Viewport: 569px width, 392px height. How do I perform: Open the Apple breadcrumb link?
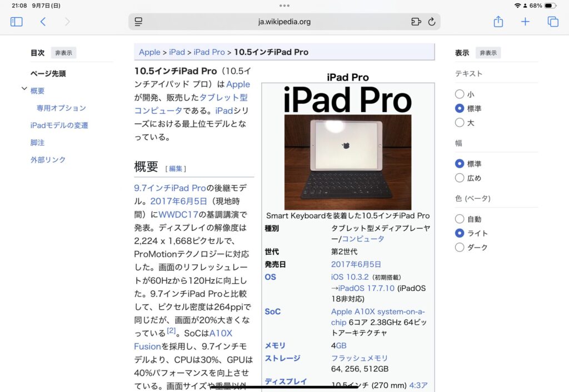click(149, 52)
